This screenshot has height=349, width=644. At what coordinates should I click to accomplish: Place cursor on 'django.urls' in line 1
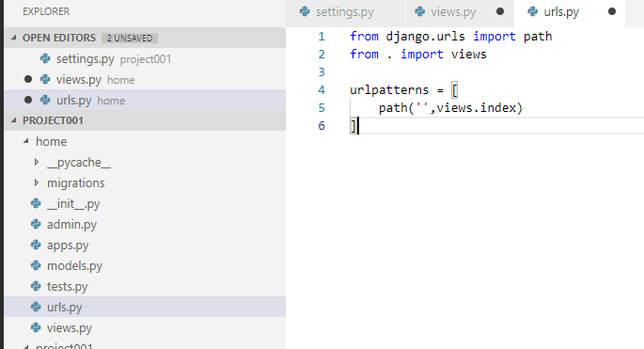tap(425, 37)
